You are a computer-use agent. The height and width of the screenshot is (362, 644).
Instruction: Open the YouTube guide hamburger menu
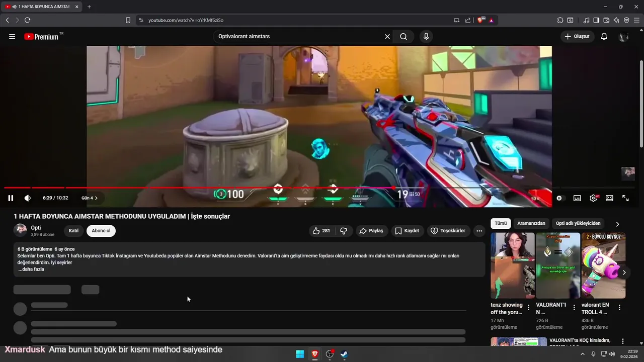tap(12, 37)
